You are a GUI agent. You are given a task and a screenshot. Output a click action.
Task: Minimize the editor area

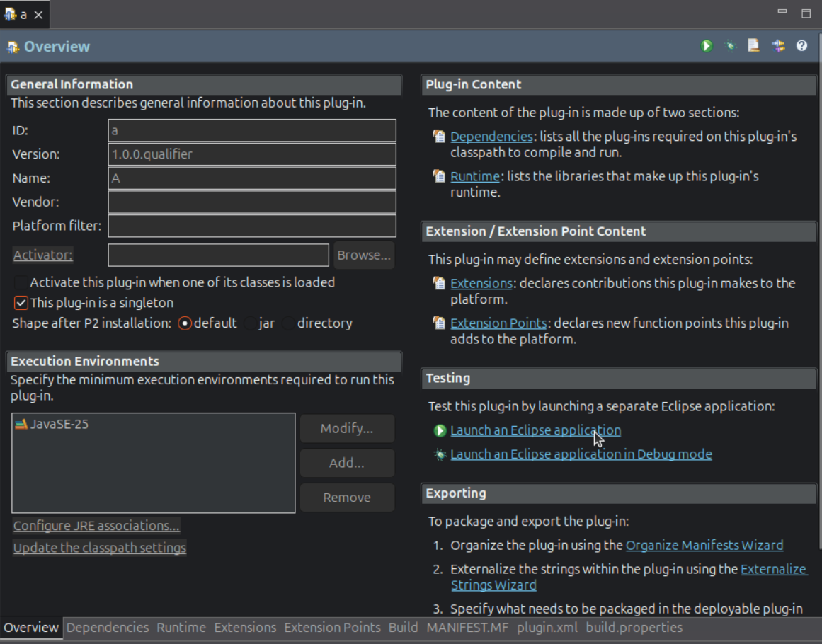(x=782, y=11)
